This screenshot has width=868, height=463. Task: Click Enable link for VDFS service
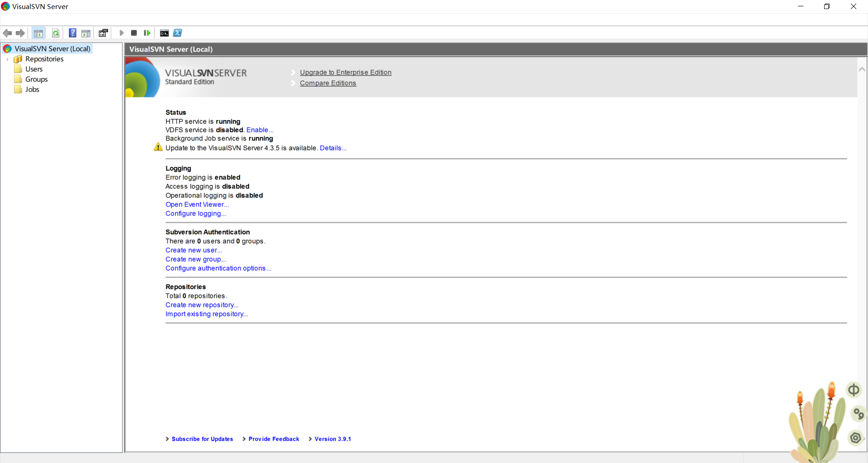[x=260, y=130]
